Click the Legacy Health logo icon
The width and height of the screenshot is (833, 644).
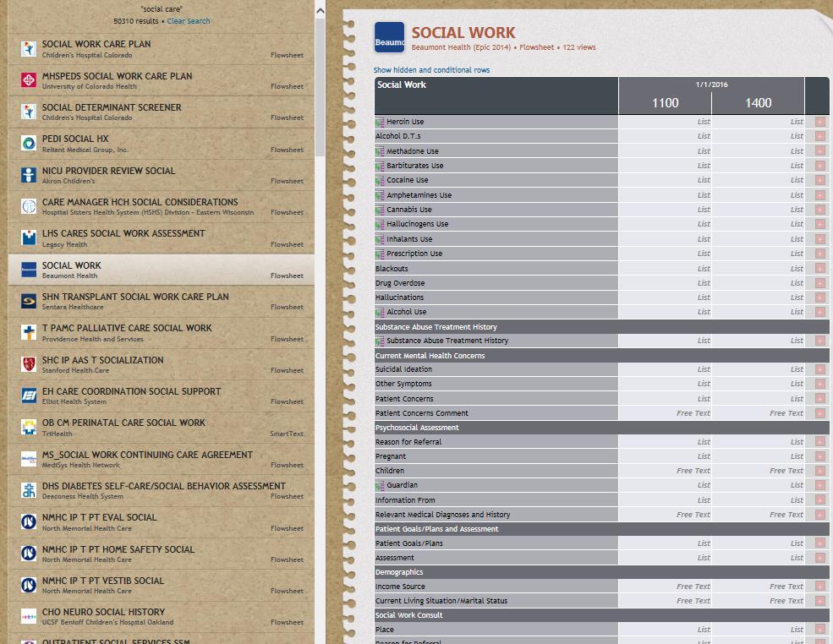pos(29,237)
